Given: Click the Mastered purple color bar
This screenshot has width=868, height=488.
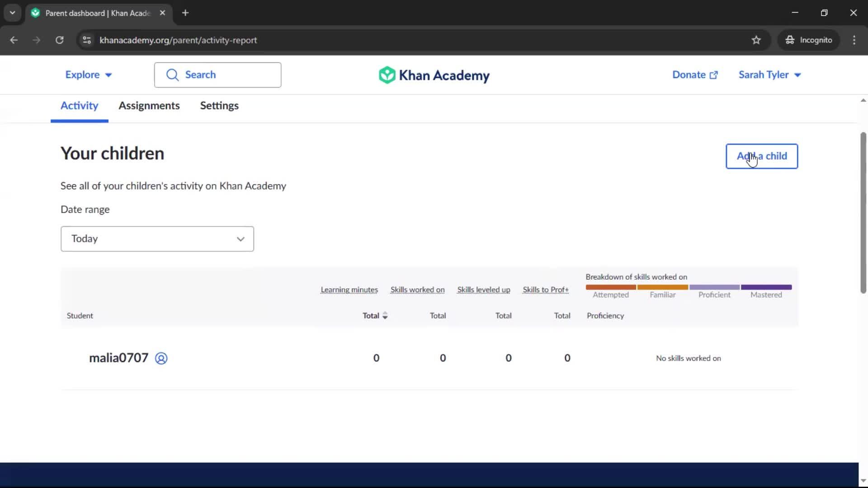Looking at the screenshot, I should pyautogui.click(x=766, y=287).
